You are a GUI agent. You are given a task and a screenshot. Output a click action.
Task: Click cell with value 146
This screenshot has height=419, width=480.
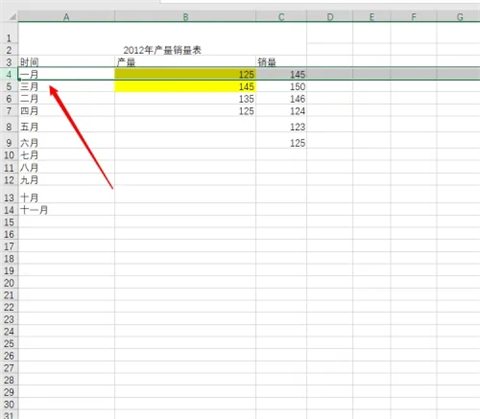tap(281, 99)
